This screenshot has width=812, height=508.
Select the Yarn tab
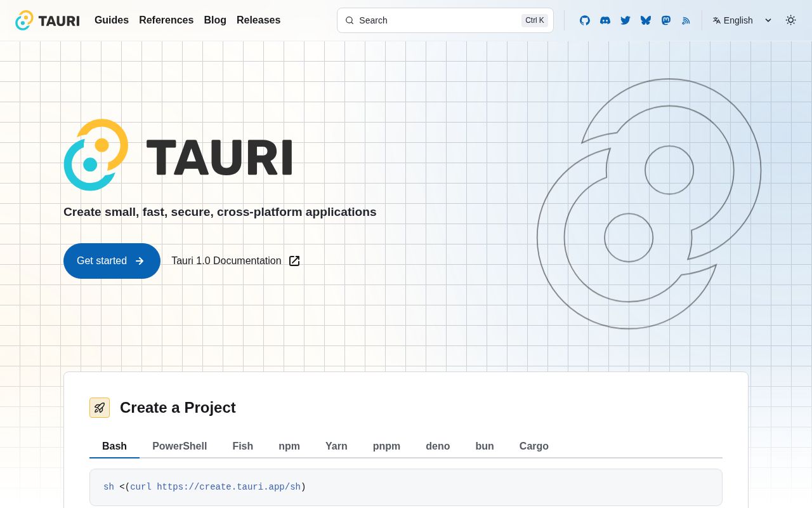tap(336, 446)
